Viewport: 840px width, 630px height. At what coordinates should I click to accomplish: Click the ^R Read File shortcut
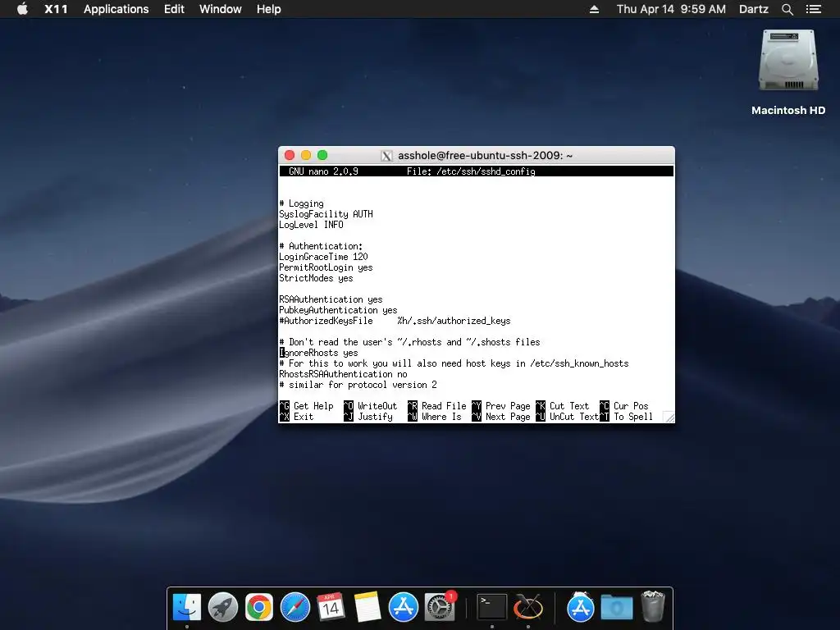coord(436,407)
